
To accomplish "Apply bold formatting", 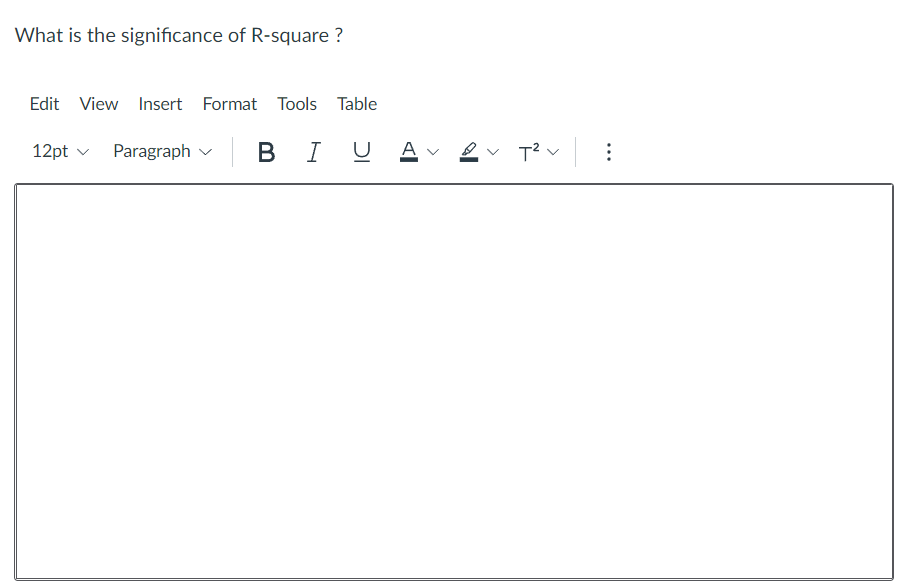I will 266,151.
